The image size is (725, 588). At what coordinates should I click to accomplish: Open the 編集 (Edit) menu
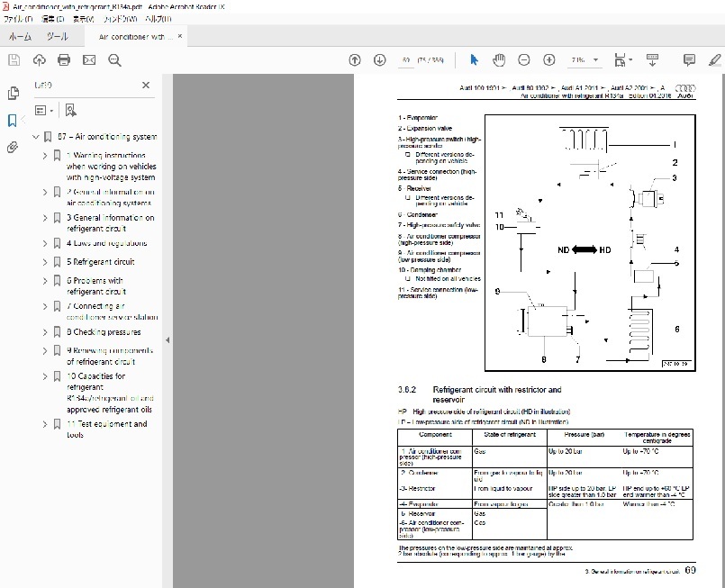(52, 19)
